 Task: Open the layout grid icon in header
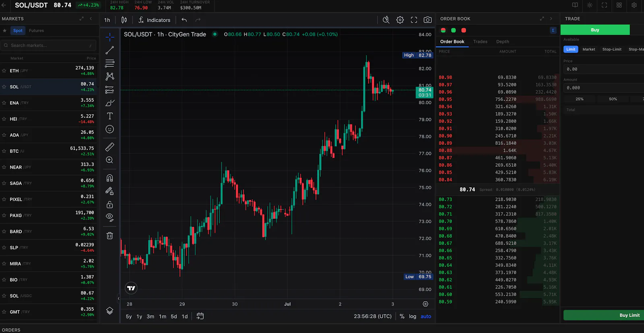coord(619,5)
